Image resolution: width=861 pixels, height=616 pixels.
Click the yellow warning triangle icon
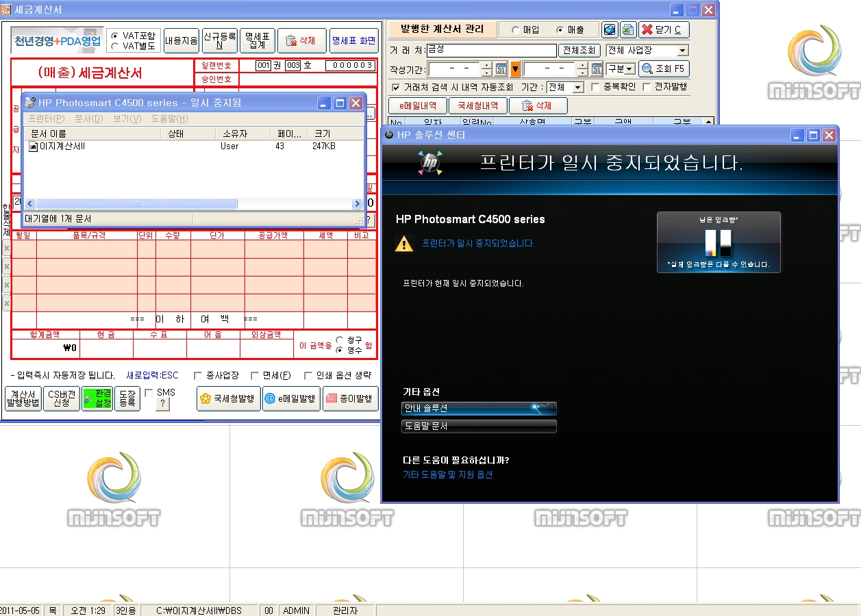[404, 243]
